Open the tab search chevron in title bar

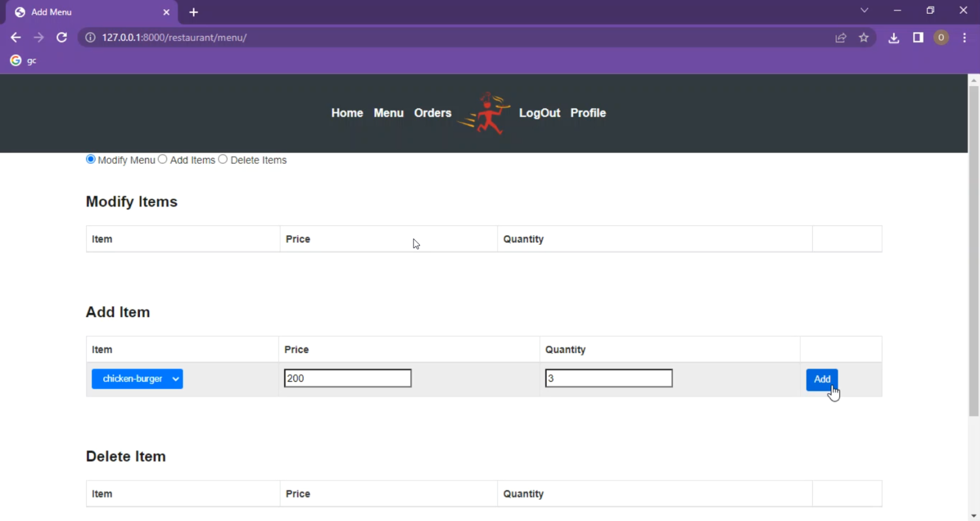pos(864,10)
